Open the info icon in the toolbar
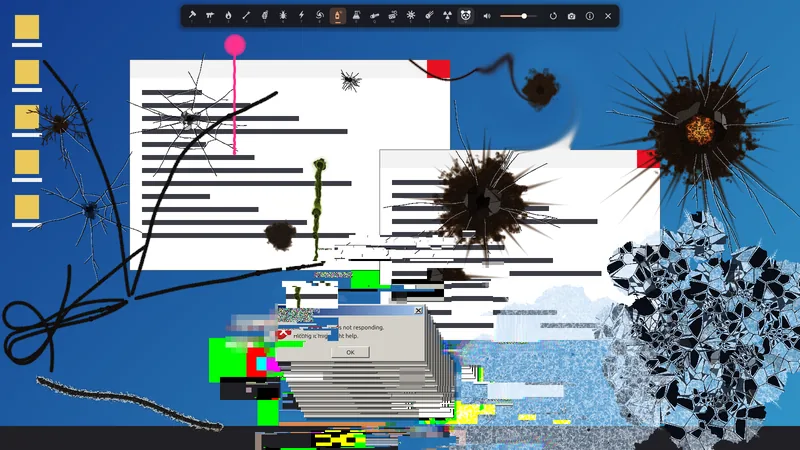Image resolution: width=800 pixels, height=450 pixels. [x=590, y=16]
